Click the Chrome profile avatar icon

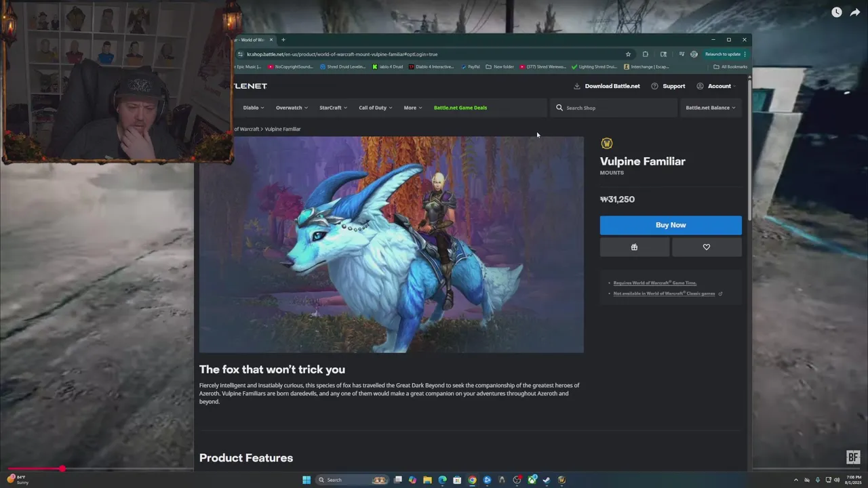pos(694,54)
